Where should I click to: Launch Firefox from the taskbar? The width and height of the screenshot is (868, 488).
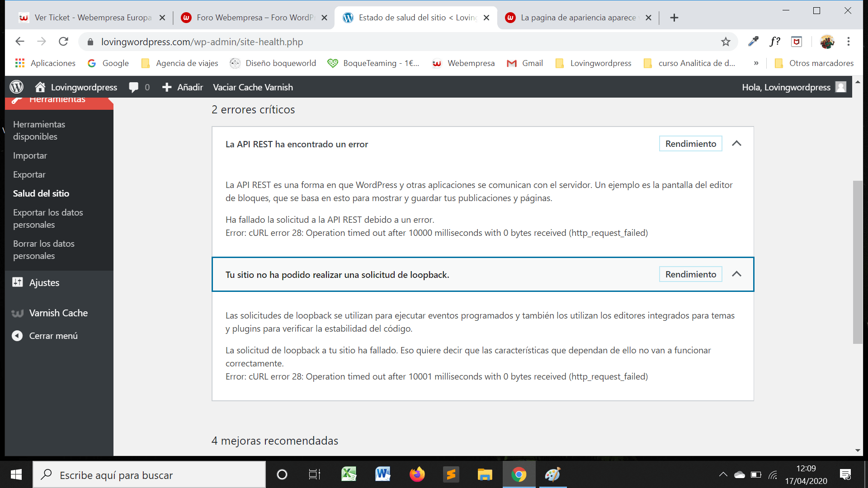417,474
